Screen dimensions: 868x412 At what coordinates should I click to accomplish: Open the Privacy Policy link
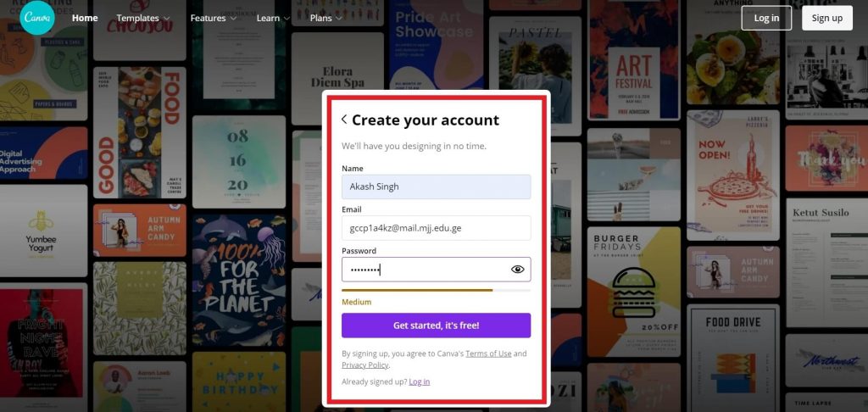pyautogui.click(x=364, y=365)
